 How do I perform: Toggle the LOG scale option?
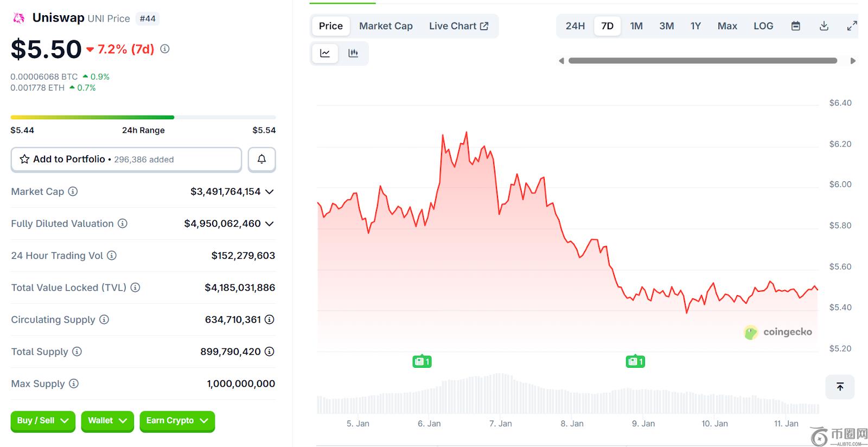(x=763, y=26)
